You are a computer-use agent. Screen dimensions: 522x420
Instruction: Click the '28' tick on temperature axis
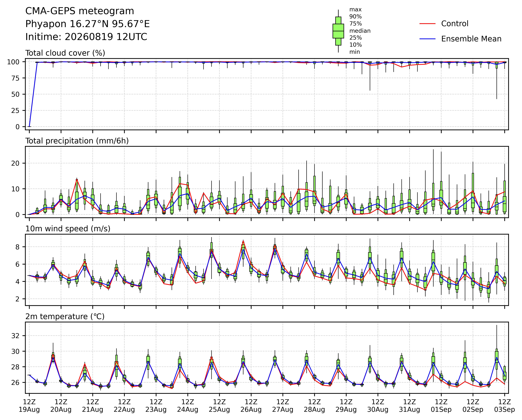[x=15, y=367]
